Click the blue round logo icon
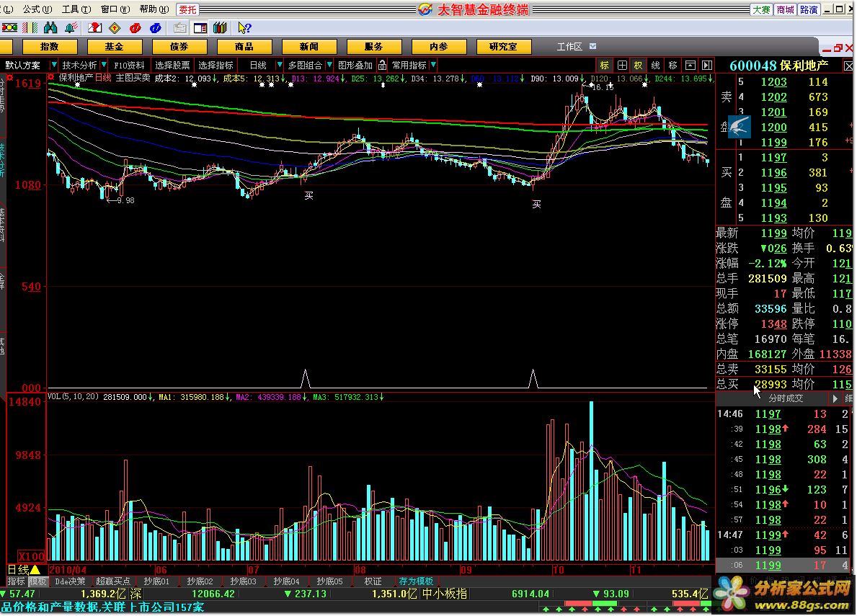Viewport: 857px width, 616px height. coord(155,28)
